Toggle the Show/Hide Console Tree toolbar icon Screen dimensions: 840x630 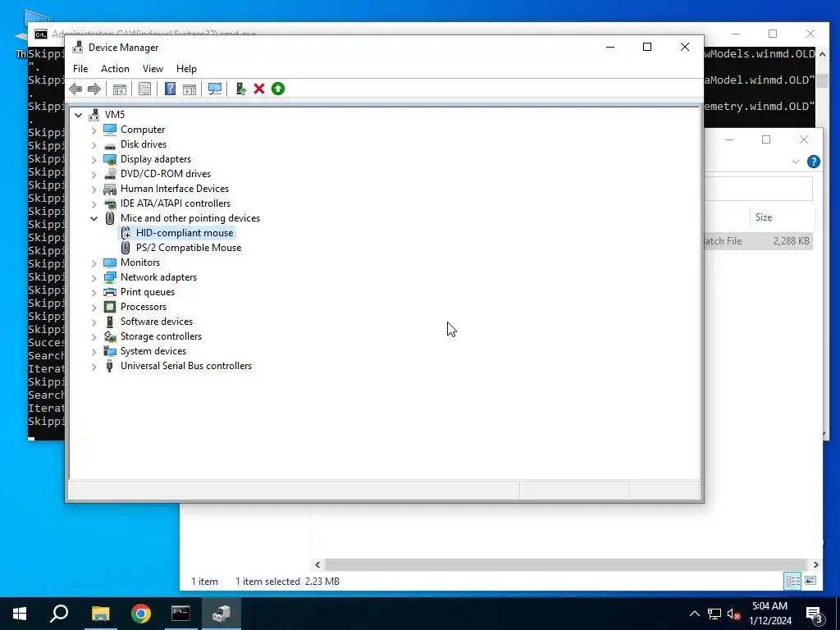[x=120, y=89]
